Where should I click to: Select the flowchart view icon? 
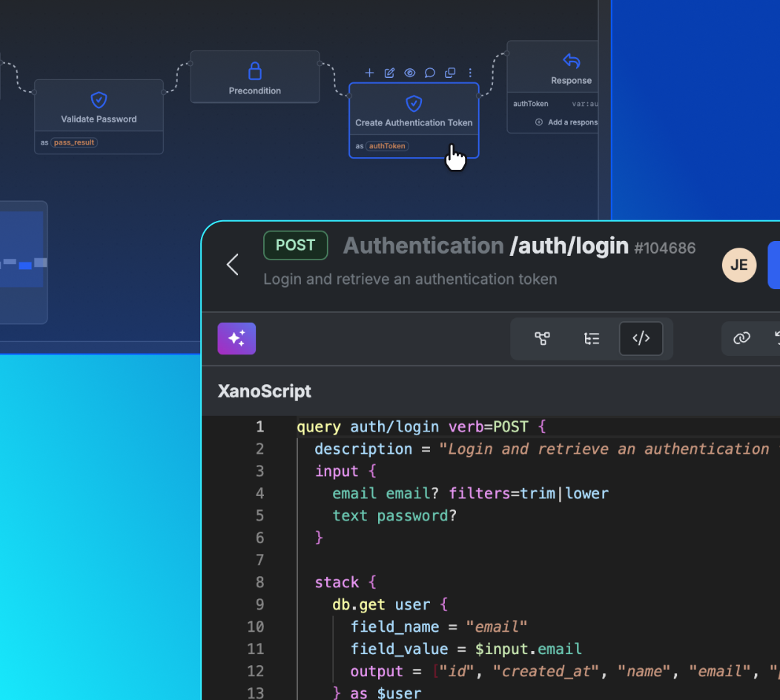click(542, 338)
